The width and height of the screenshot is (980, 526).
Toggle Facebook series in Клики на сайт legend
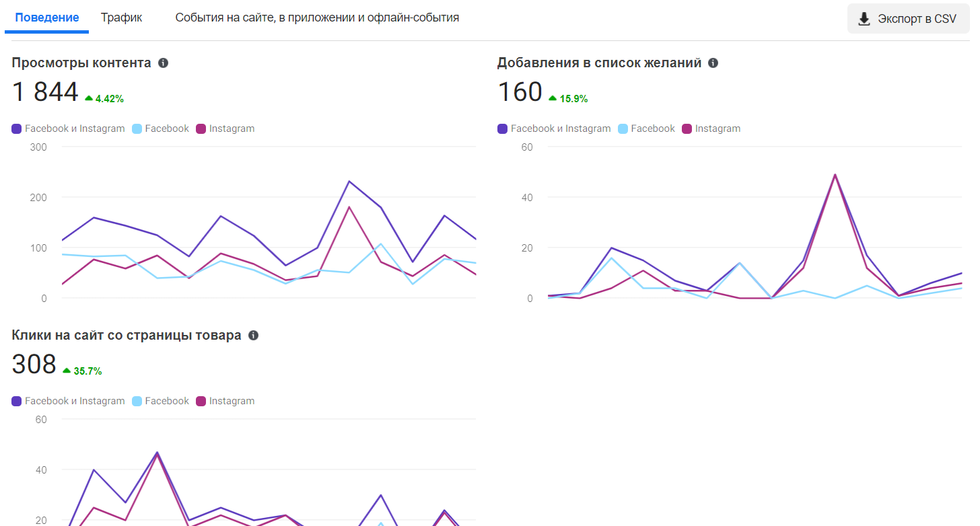pos(161,401)
